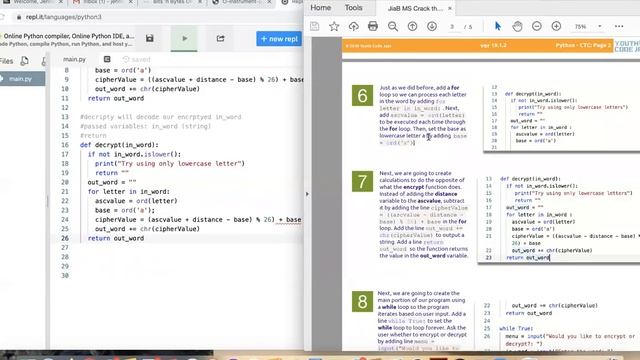Open the Tools tab in PDF viewer
The height and width of the screenshot is (360, 640).
353,8
